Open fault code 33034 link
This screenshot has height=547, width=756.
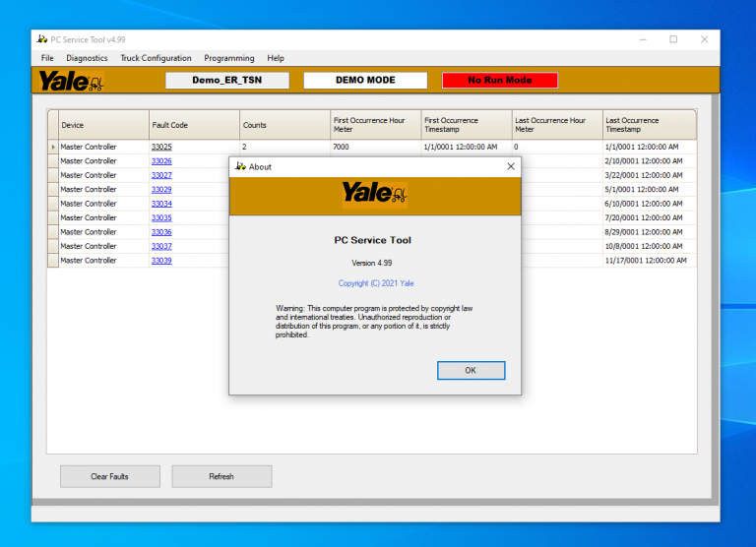click(161, 204)
